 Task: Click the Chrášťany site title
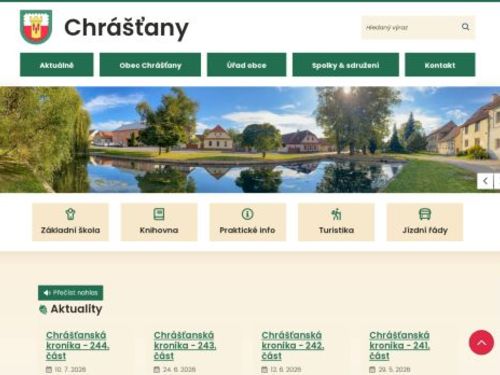[126, 28]
